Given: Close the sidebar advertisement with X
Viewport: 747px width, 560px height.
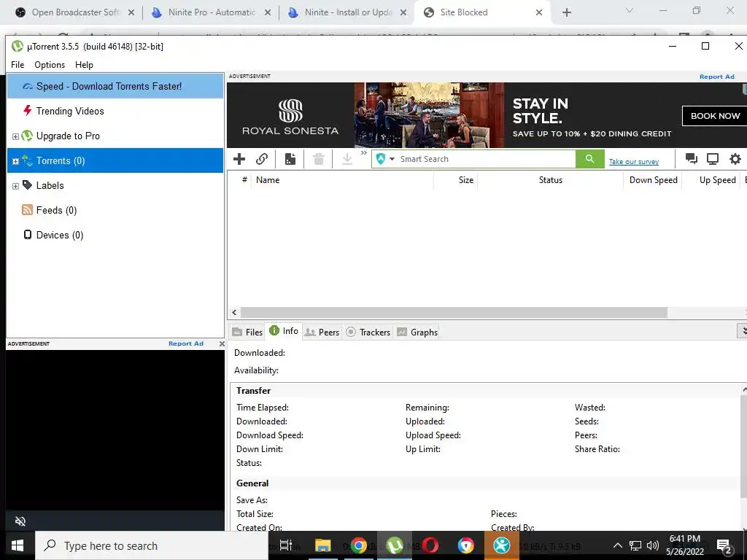Looking at the screenshot, I should pos(222,343).
